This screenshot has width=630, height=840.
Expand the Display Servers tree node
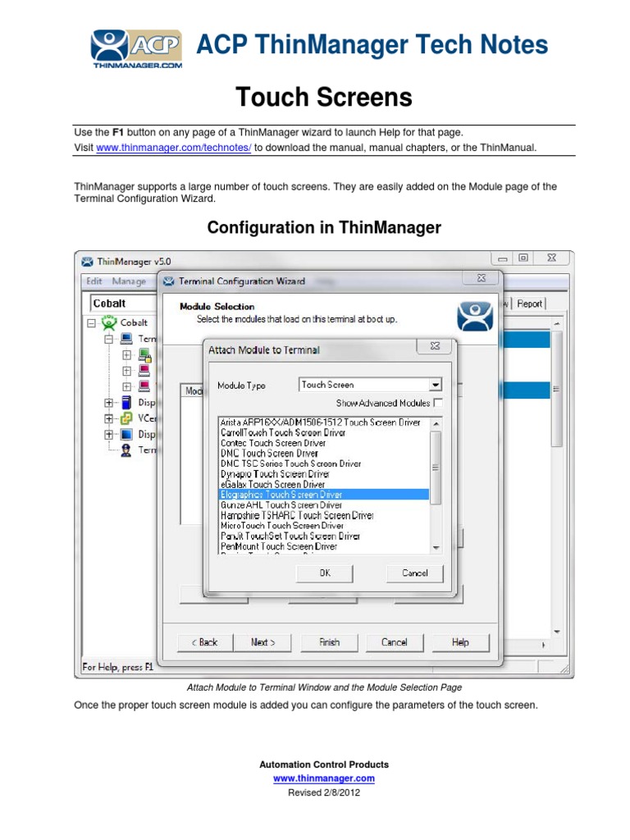109,403
